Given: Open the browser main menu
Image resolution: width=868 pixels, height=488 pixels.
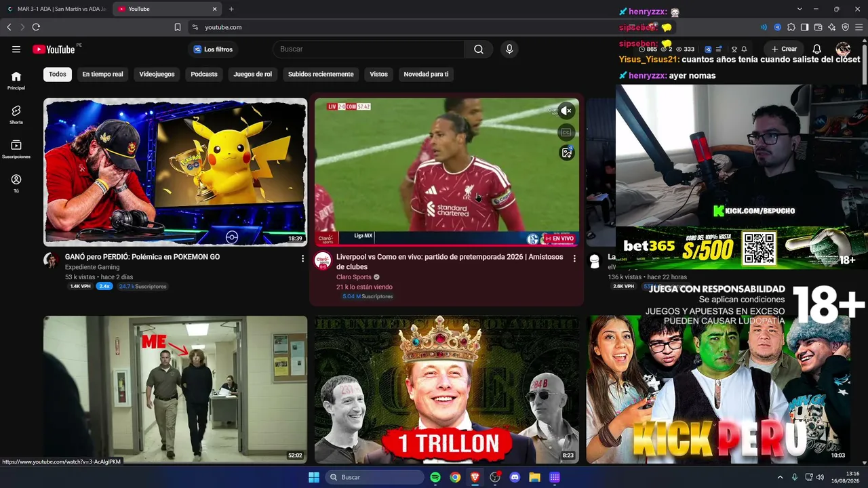Looking at the screenshot, I should (x=859, y=27).
